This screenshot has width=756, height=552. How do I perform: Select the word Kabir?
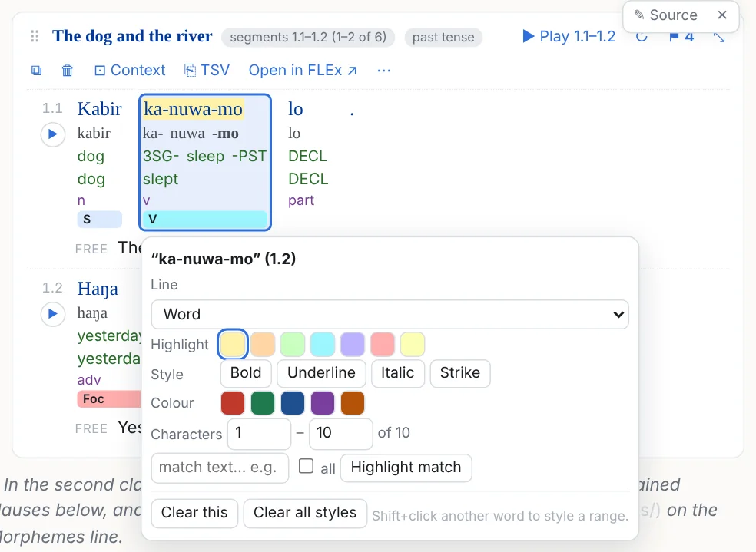[x=99, y=109]
